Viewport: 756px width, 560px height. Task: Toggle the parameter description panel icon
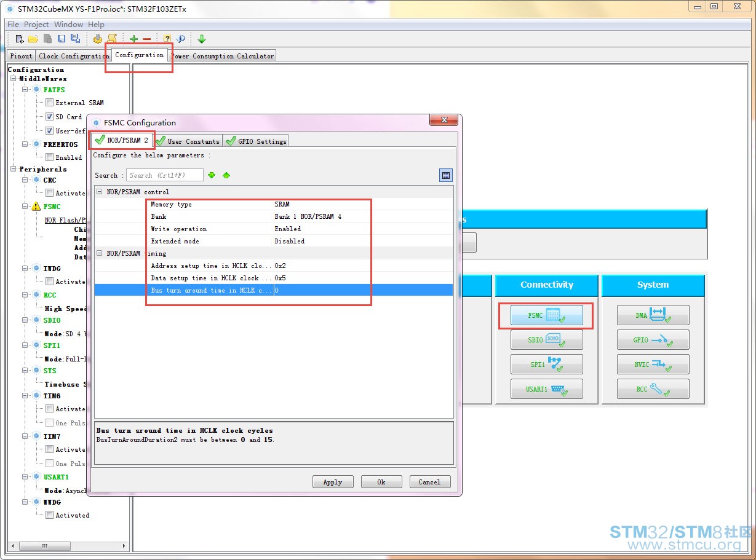[446, 175]
